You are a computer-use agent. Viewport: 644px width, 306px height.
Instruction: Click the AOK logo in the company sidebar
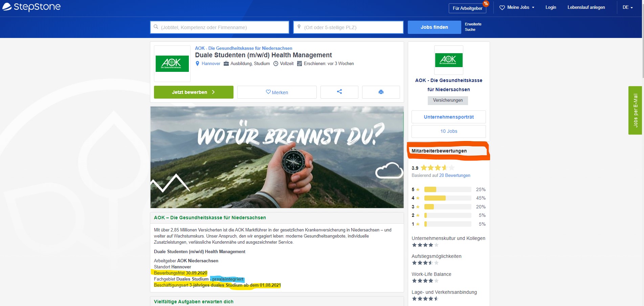(x=449, y=60)
